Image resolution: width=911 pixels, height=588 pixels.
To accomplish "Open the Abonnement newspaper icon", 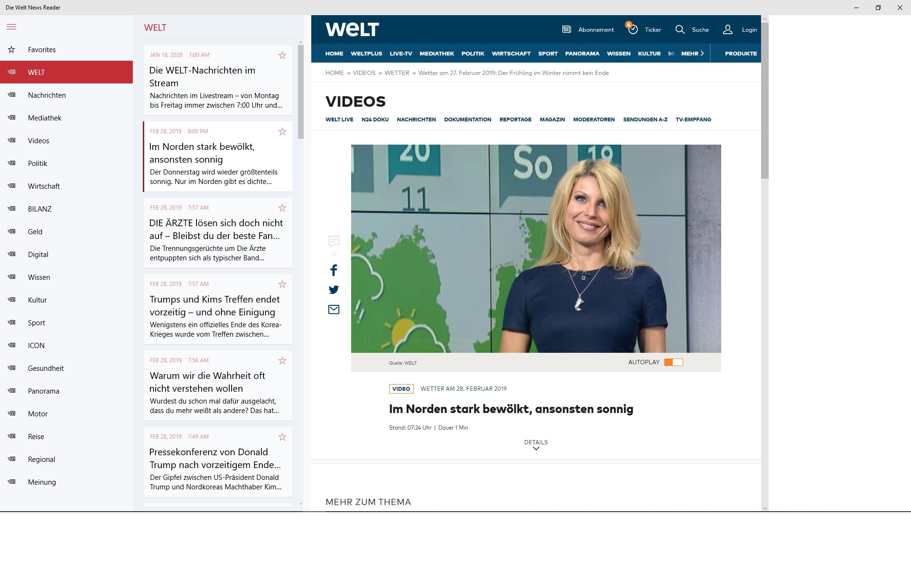I will click(x=567, y=29).
